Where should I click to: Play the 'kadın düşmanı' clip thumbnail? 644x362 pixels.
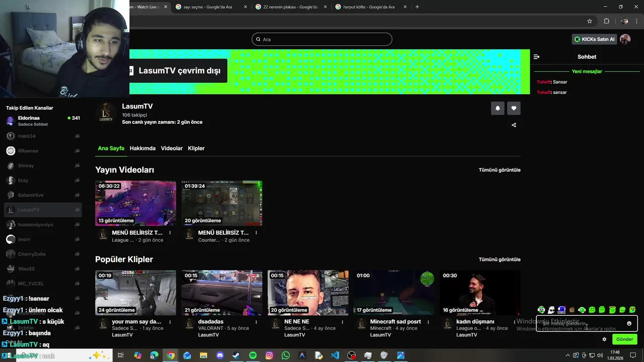point(480,293)
